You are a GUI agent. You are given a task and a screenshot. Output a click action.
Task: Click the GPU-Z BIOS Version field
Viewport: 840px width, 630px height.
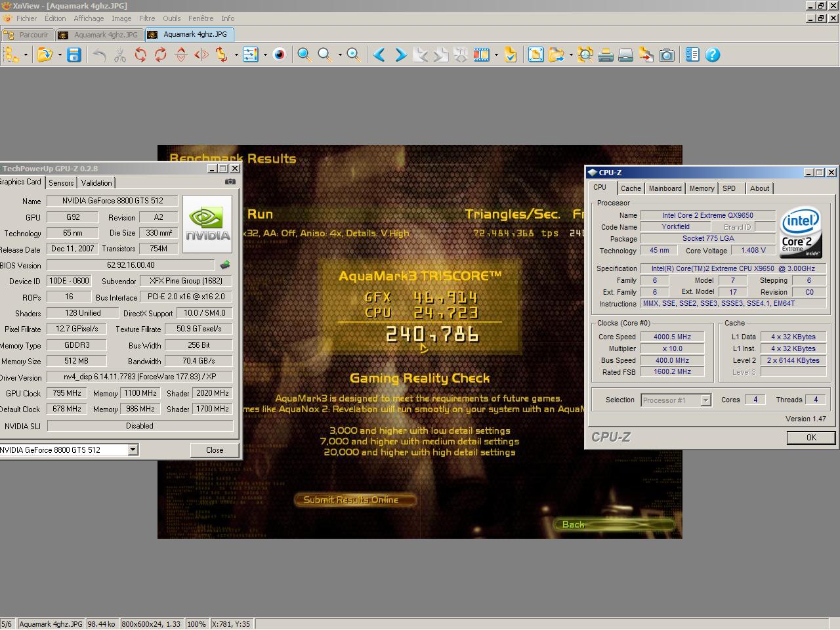[x=131, y=265]
